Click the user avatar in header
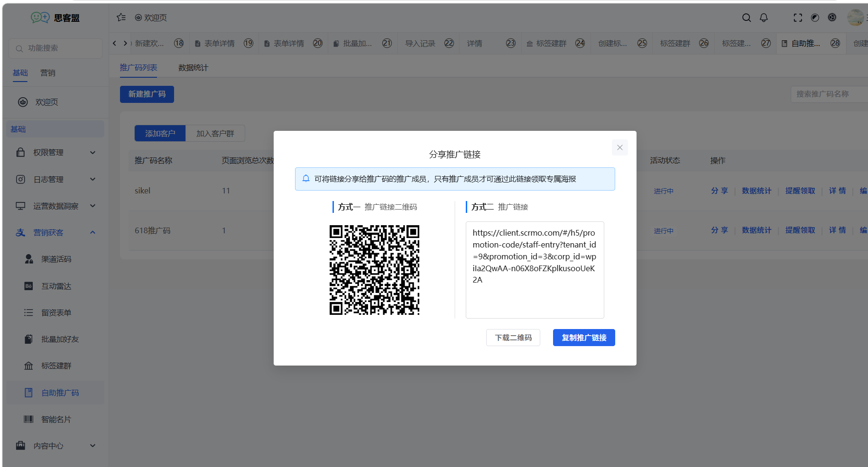Screen dimensions: 868x467 (856, 18)
